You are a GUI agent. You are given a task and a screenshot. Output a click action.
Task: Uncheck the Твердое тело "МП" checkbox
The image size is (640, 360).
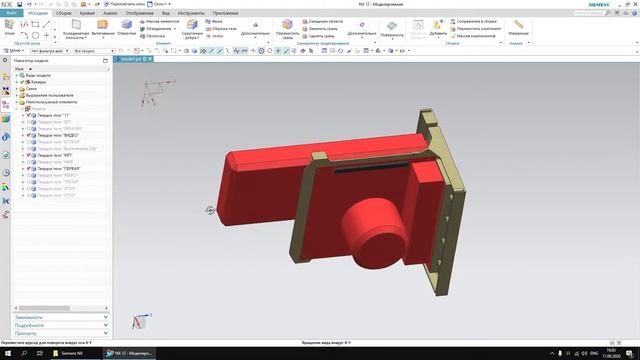tap(29, 155)
